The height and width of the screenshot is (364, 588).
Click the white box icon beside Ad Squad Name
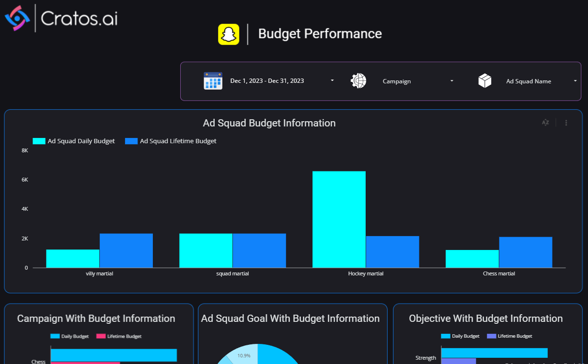click(x=485, y=81)
